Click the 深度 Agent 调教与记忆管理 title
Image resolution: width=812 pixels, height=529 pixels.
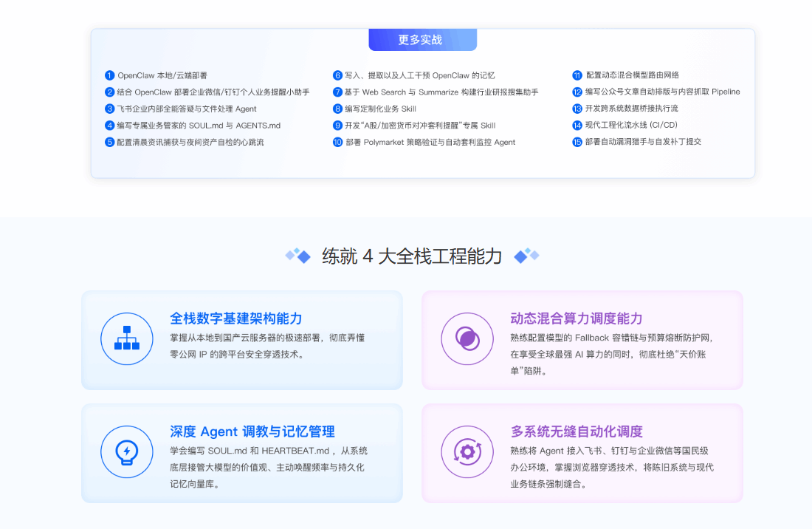[252, 431]
